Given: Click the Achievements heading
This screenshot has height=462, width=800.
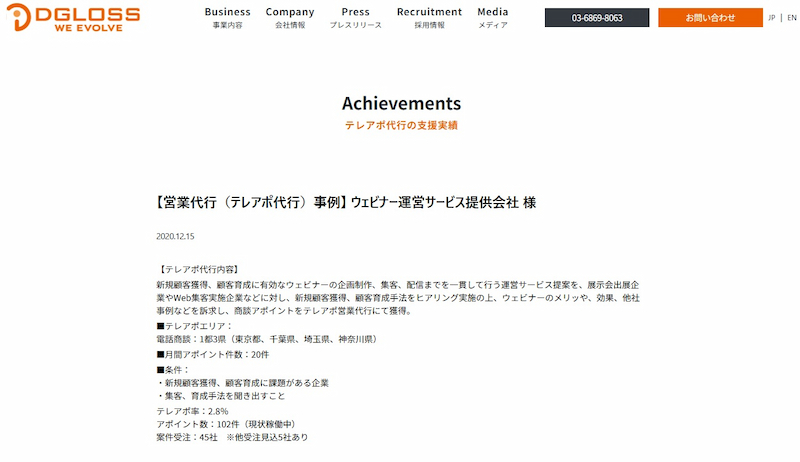Looking at the screenshot, I should pyautogui.click(x=402, y=104).
